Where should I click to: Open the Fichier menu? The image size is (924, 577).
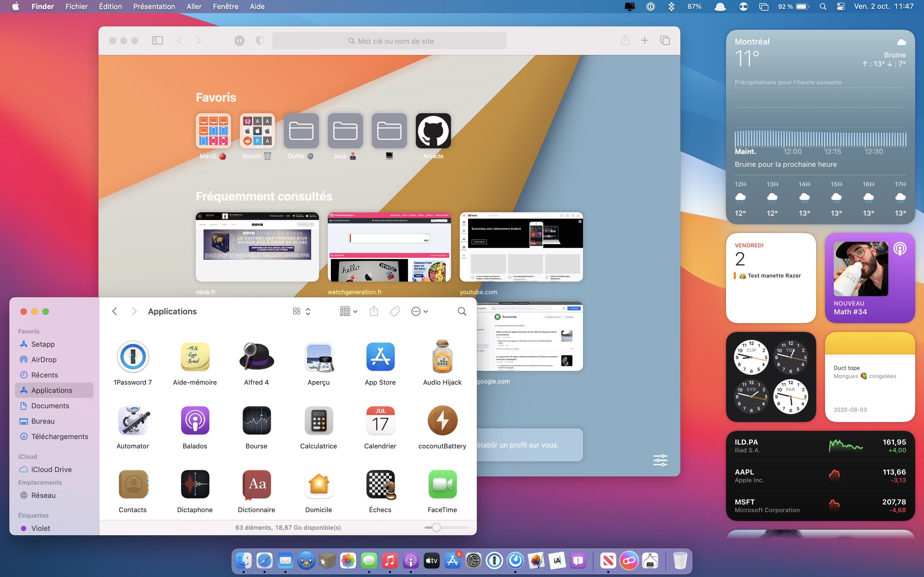(76, 7)
